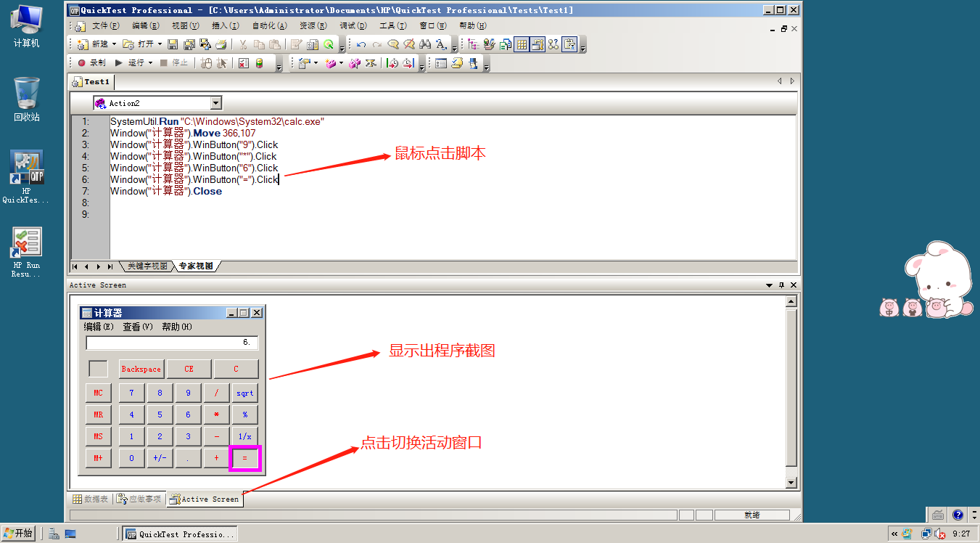Click the analog recording mouse icon
The image size is (980, 543).
(x=206, y=63)
